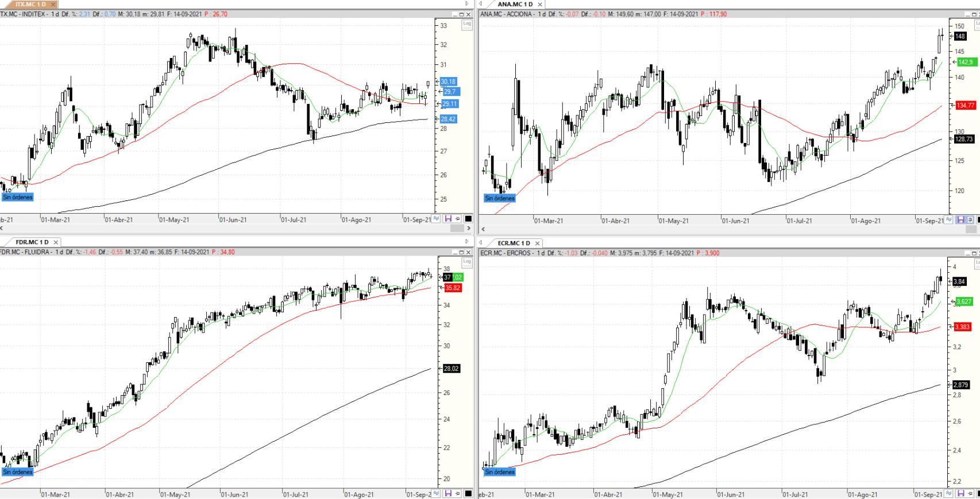Click 'Sin órdenes' label in ERCROS chart
Screen dimensions: 980x499
[x=500, y=472]
